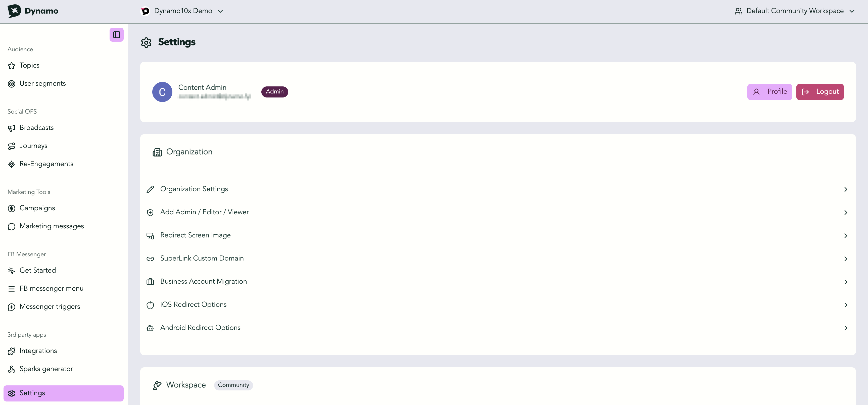Click the Sparks generator icon
Viewport: 868px width, 405px height.
click(12, 369)
